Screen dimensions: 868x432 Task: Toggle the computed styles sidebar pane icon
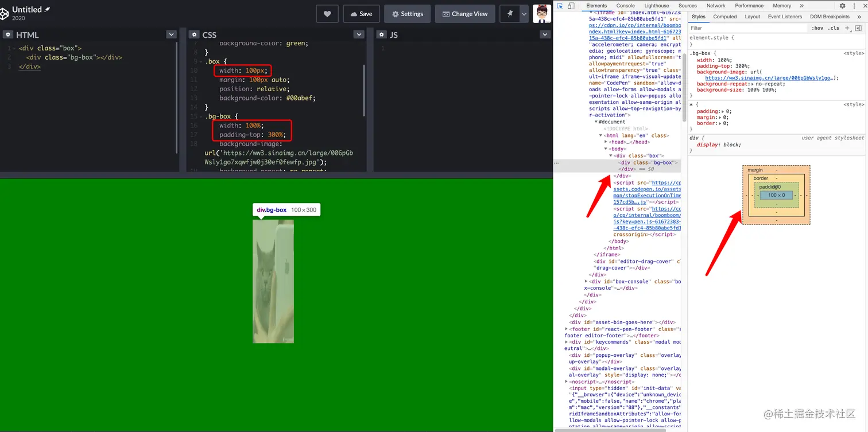coord(858,28)
